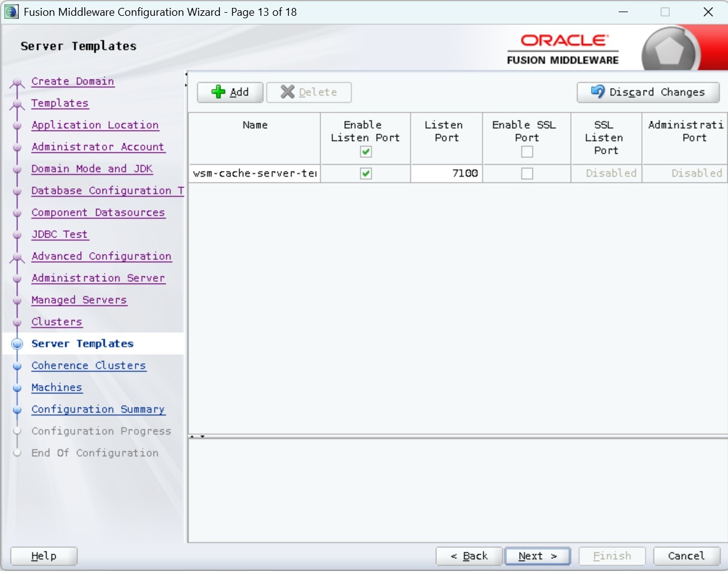Click the Discard Changes undo arrow icon

pyautogui.click(x=598, y=92)
